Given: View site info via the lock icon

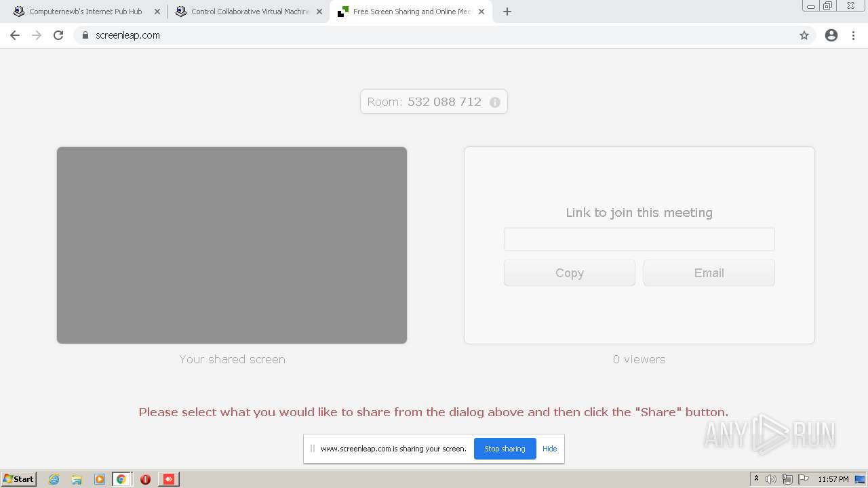Looking at the screenshot, I should [x=85, y=35].
